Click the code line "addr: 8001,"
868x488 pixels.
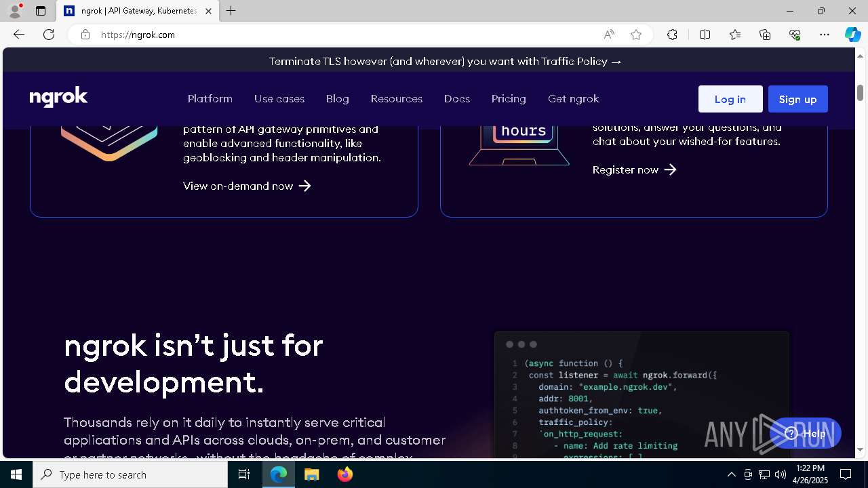tap(566, 399)
